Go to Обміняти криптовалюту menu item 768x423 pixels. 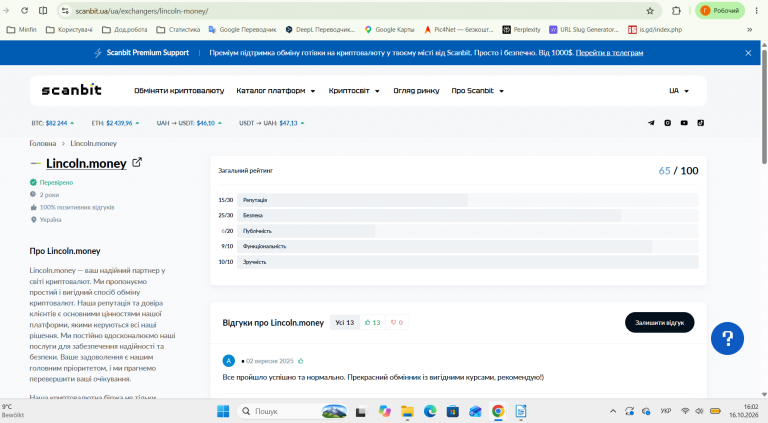[x=179, y=91]
